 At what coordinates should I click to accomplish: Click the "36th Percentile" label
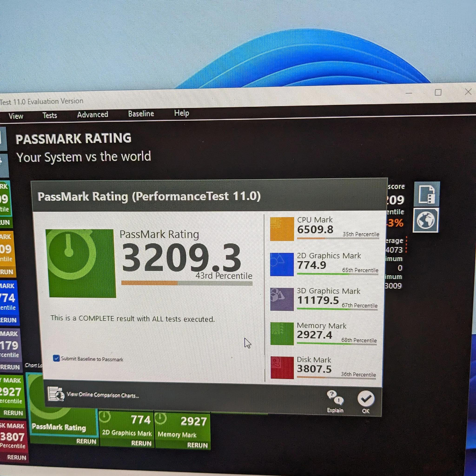pos(358,374)
